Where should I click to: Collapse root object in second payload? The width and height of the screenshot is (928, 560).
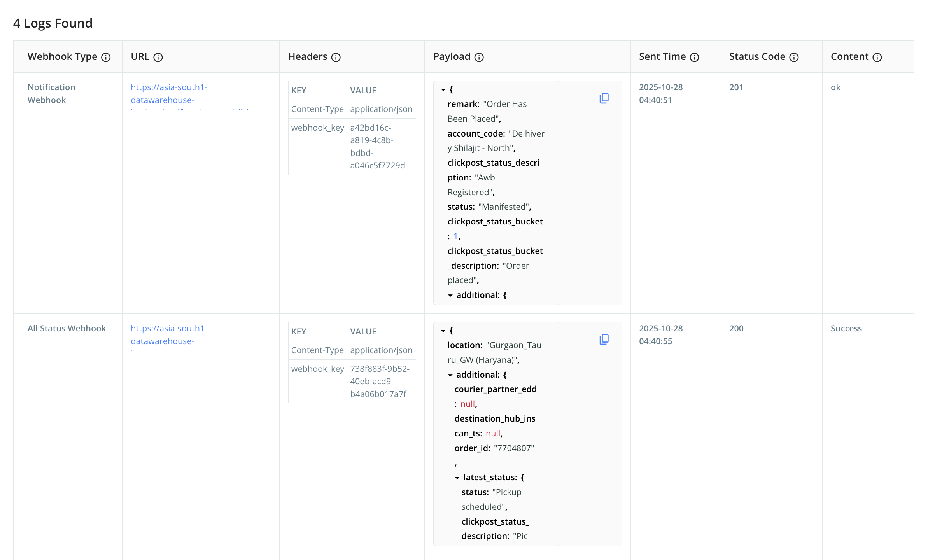[443, 331]
